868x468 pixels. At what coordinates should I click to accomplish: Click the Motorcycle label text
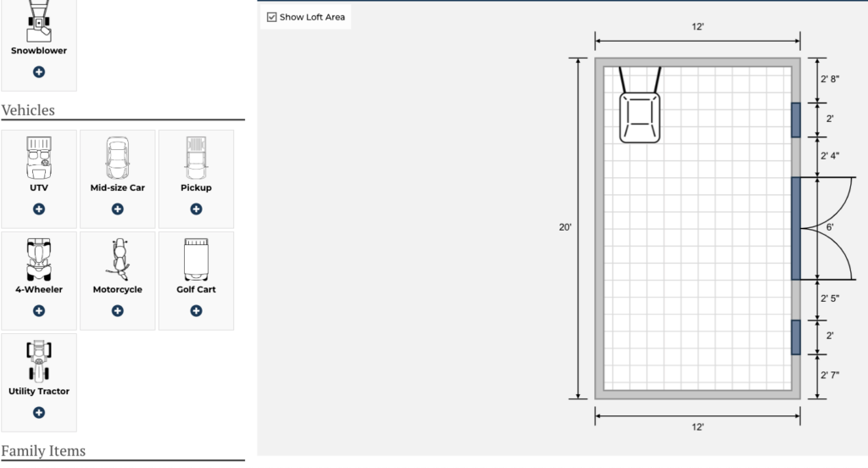pyautogui.click(x=117, y=290)
